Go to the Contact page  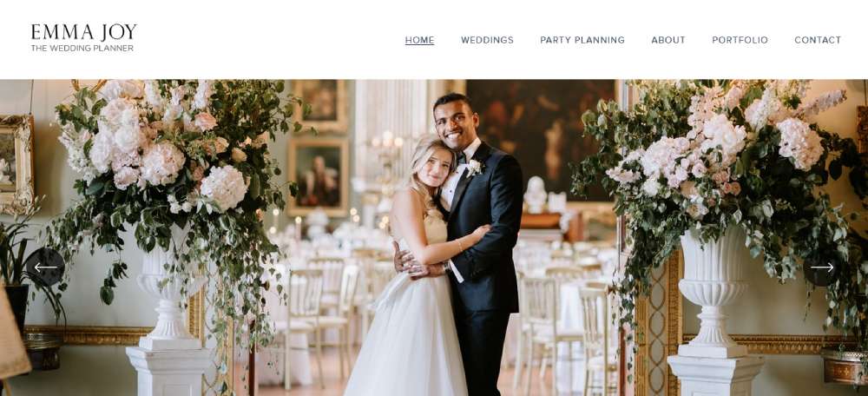(x=818, y=40)
